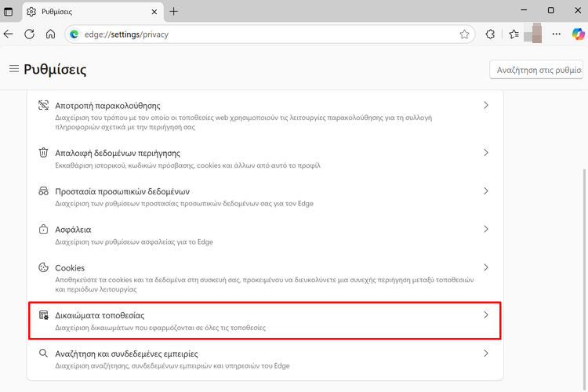
Task: Expand the Cookies chevron
Action: coord(486,267)
